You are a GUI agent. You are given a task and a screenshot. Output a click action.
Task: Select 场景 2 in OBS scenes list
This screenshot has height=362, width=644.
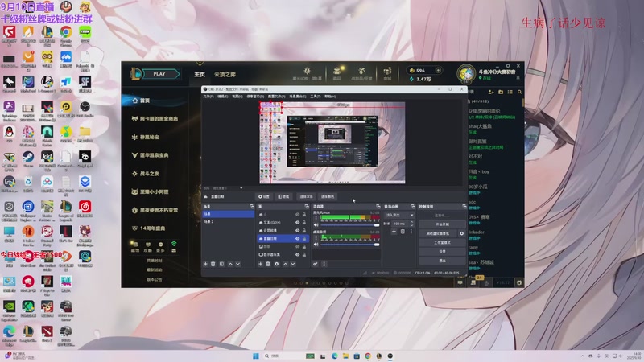pyautogui.click(x=229, y=222)
